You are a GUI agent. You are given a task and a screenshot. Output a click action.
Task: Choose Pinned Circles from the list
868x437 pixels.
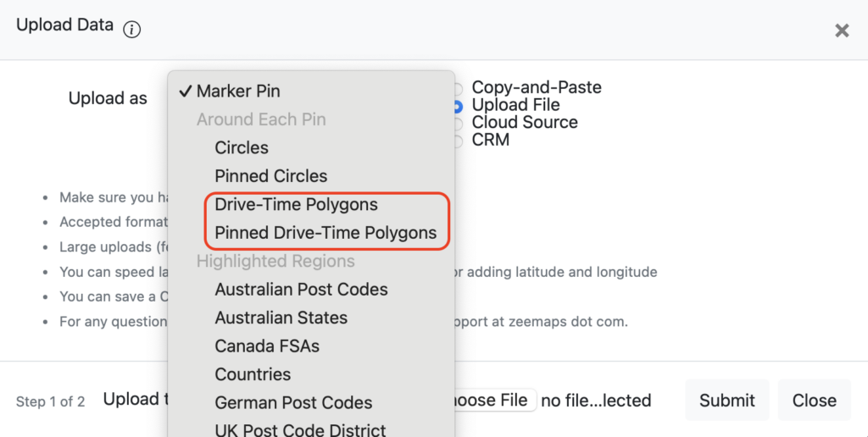point(311,176)
